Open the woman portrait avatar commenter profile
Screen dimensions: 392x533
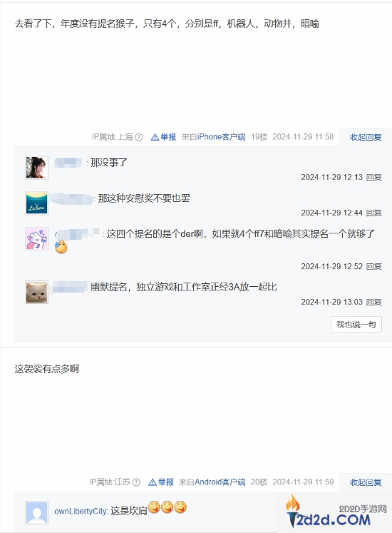tap(36, 168)
